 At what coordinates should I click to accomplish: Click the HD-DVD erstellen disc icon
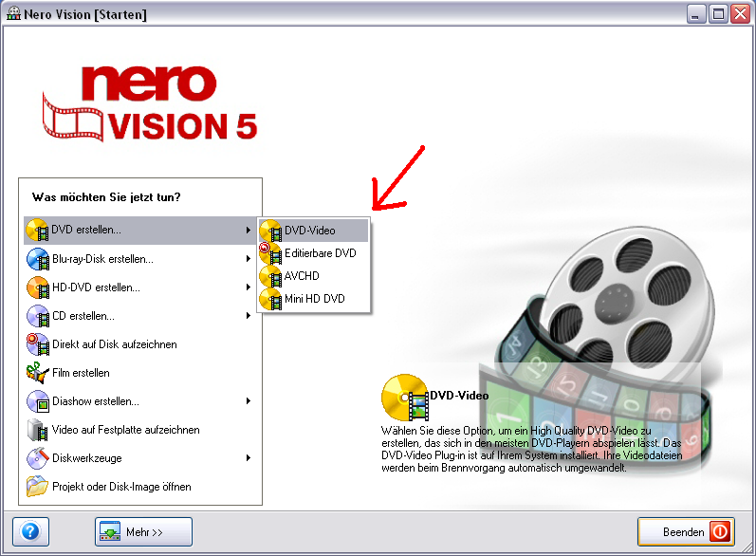(x=37, y=287)
